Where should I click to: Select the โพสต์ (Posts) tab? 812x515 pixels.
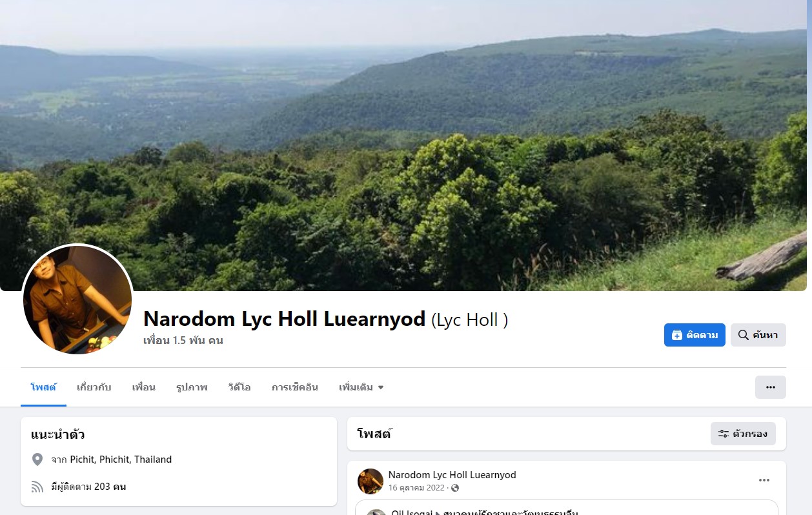tap(43, 387)
